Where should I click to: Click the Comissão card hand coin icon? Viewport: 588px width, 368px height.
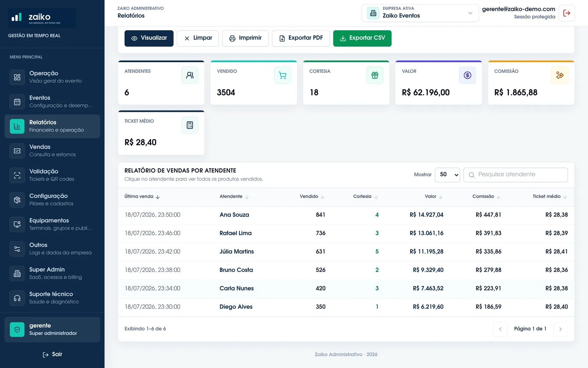[560, 75]
